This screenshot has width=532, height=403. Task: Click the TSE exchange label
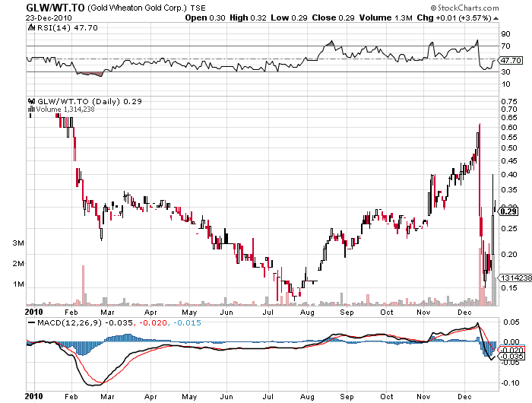(x=198, y=8)
